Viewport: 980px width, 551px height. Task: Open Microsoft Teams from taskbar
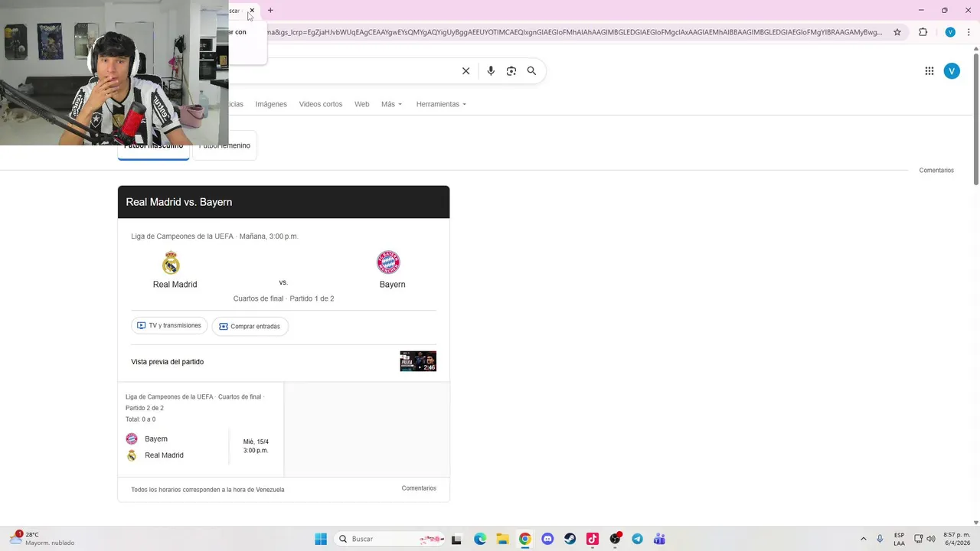click(x=659, y=539)
